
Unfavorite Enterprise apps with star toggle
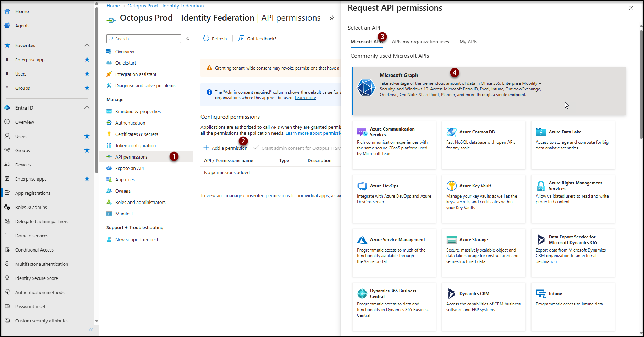tap(87, 60)
